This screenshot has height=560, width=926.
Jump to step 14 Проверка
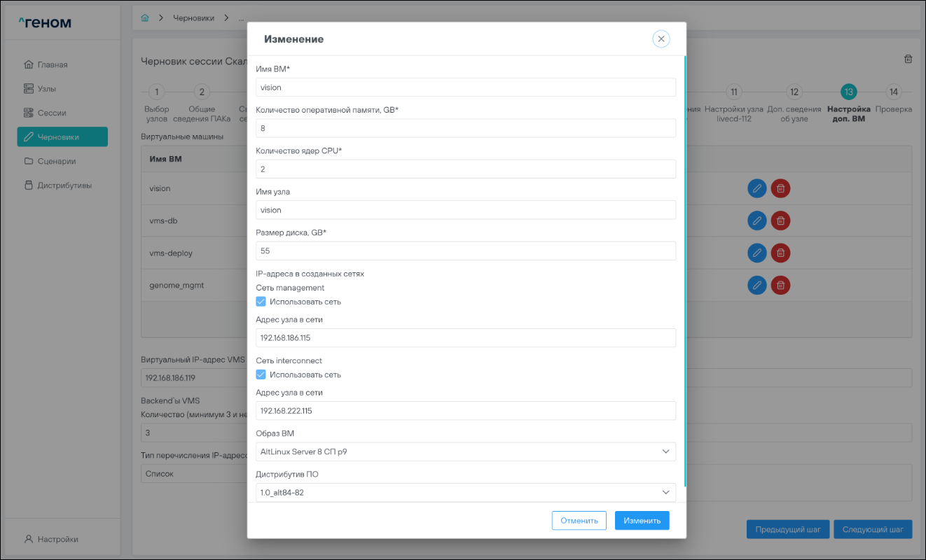click(893, 92)
